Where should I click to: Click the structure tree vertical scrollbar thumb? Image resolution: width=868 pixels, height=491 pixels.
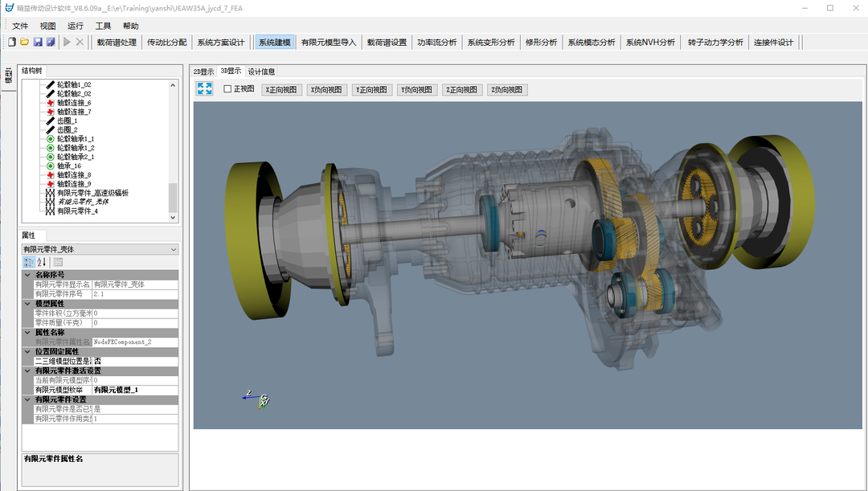(x=173, y=197)
